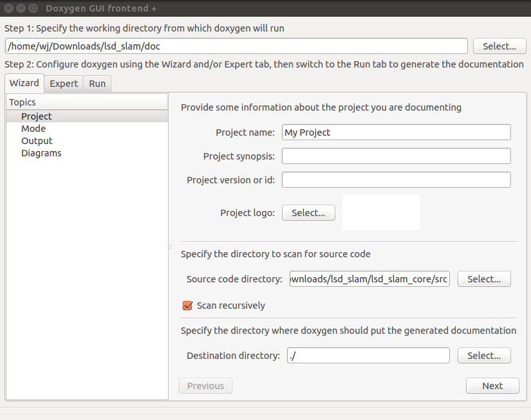Click the Destination directory field
This screenshot has height=420, width=531.
click(368, 355)
